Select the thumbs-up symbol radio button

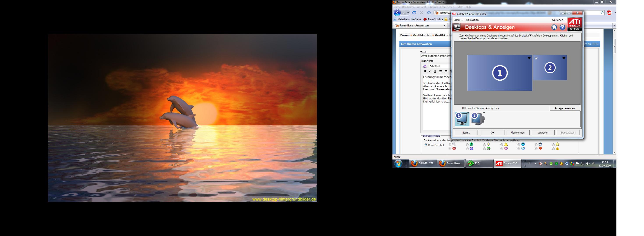[553, 149]
